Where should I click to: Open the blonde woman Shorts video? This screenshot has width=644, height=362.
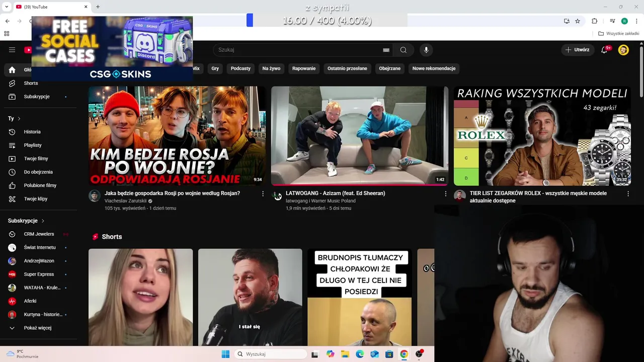pos(141,297)
